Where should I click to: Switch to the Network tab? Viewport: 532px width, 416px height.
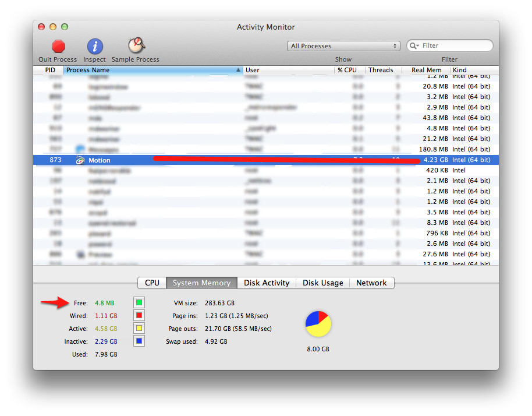(x=371, y=283)
